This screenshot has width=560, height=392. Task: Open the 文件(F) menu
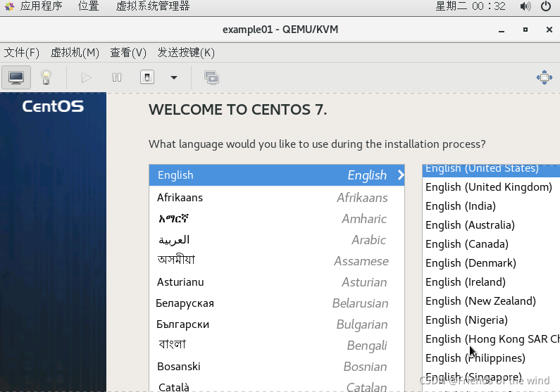pyautogui.click(x=21, y=53)
